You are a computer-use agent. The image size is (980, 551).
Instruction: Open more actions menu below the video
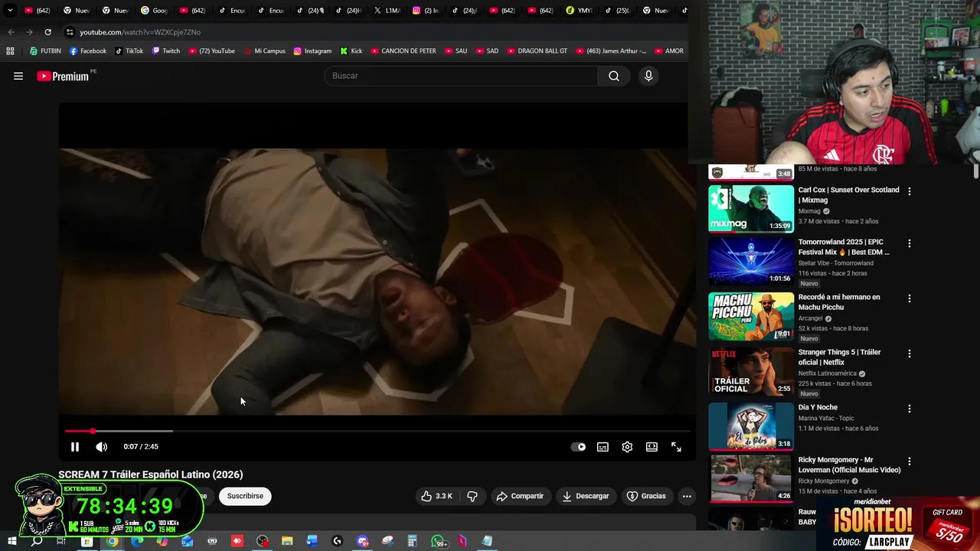tap(687, 496)
